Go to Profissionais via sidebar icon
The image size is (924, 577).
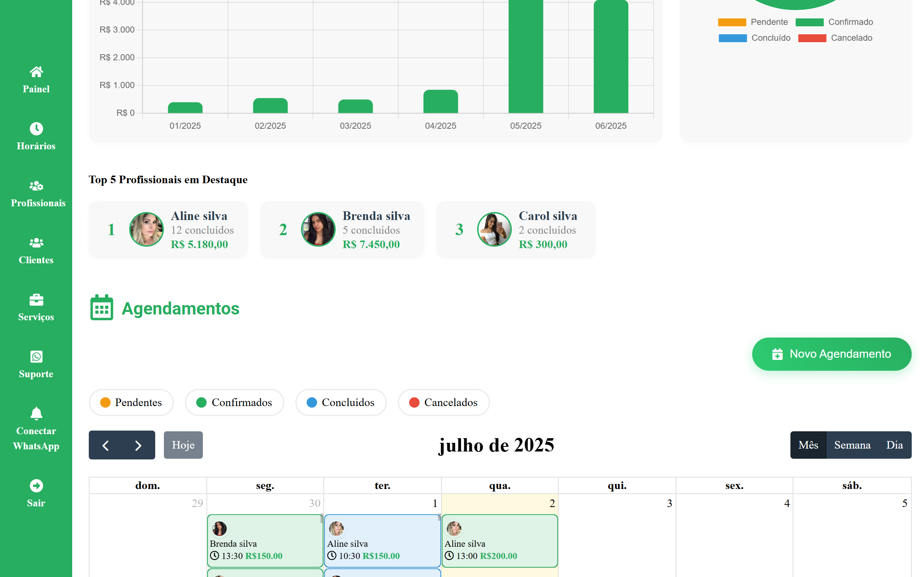tap(36, 186)
